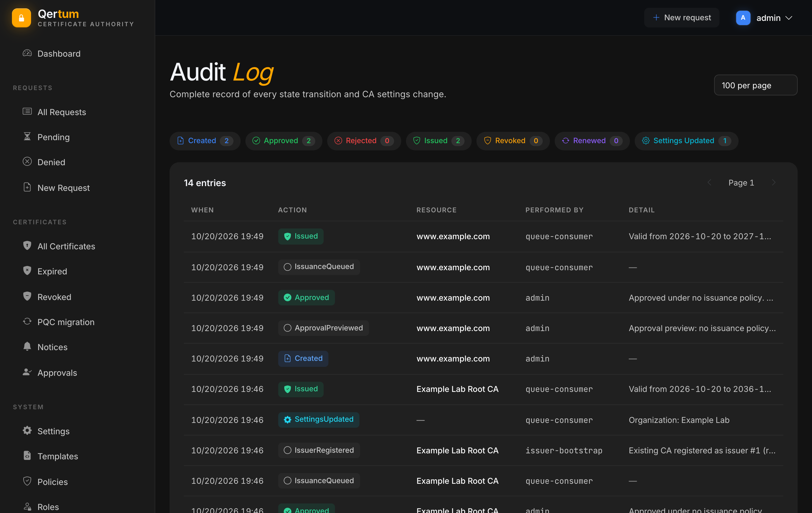Click the All Certificates shield icon
This screenshot has width=812, height=513.
(27, 245)
